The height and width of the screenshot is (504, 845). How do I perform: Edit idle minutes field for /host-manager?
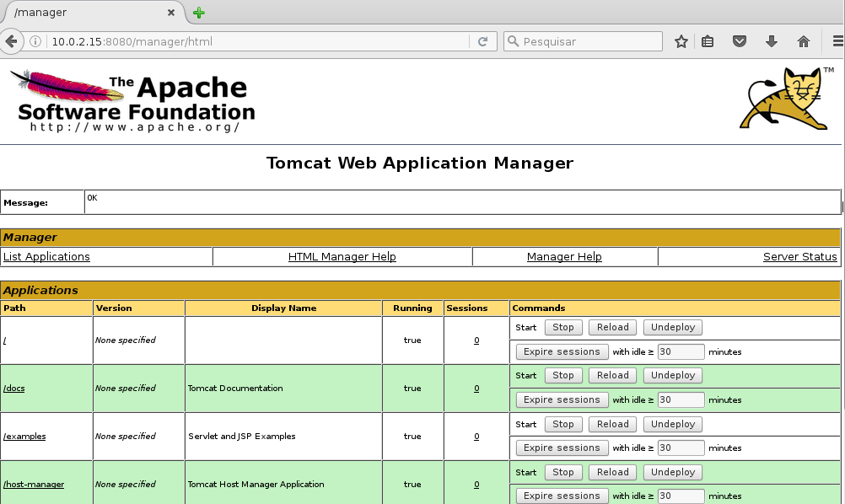pos(681,496)
